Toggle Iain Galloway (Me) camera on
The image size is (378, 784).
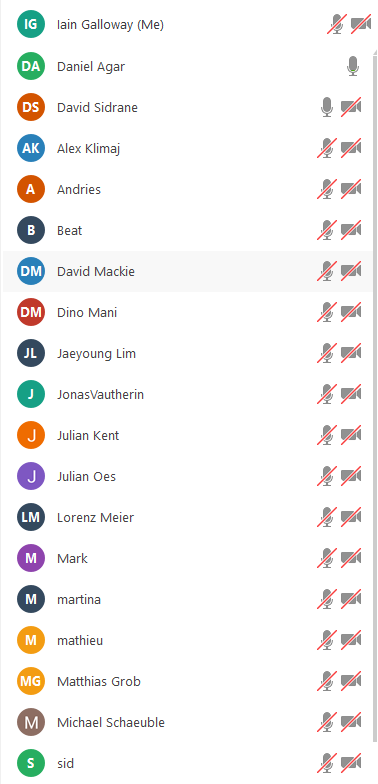tap(361, 24)
